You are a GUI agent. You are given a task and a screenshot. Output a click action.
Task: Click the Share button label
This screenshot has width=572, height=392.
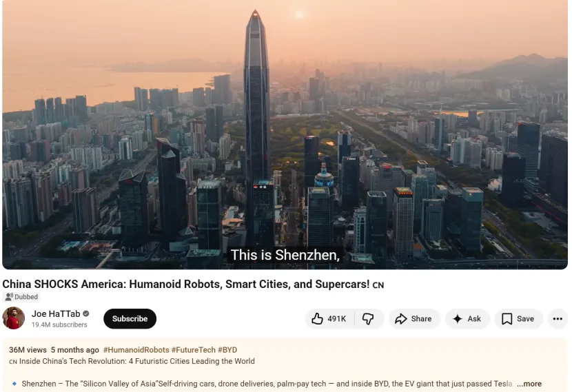421,319
